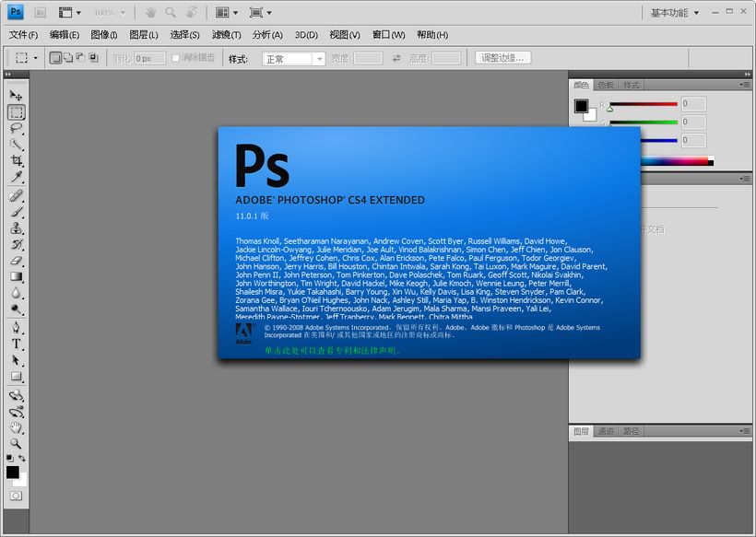Reset default foreground and background colors
This screenshot has width=756, height=537.
(9, 458)
